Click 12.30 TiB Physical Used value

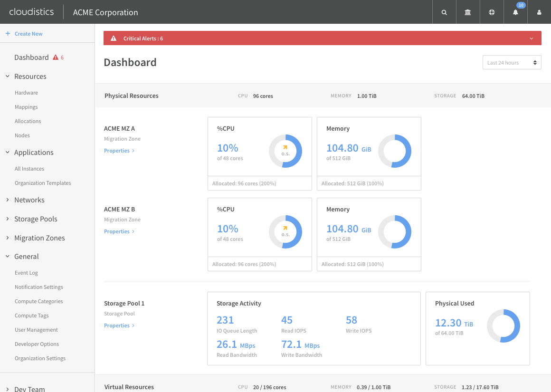[x=454, y=323]
